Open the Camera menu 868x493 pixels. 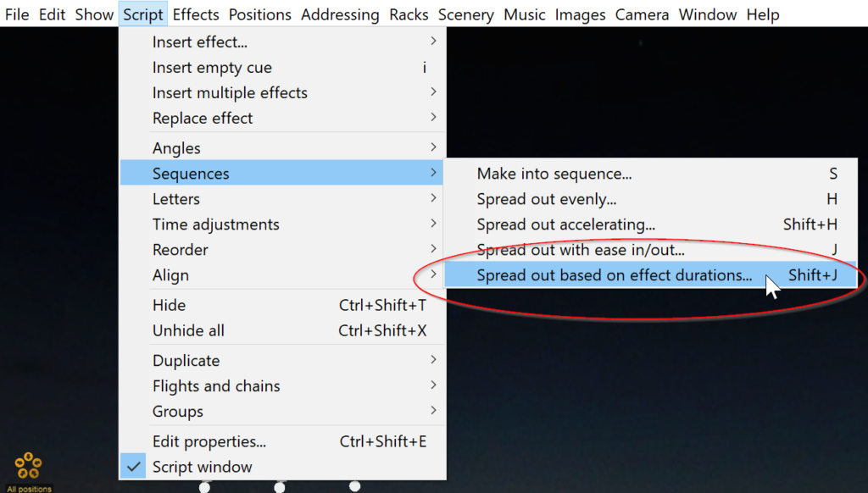[643, 14]
